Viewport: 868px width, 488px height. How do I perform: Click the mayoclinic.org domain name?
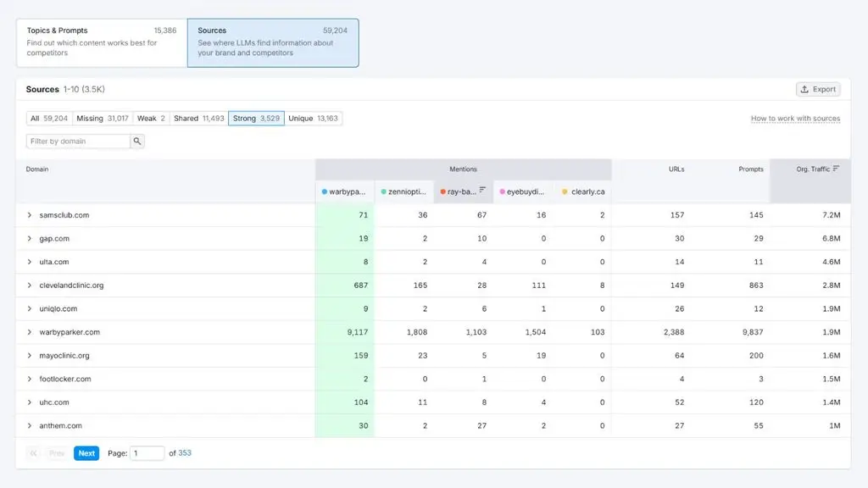tap(64, 356)
